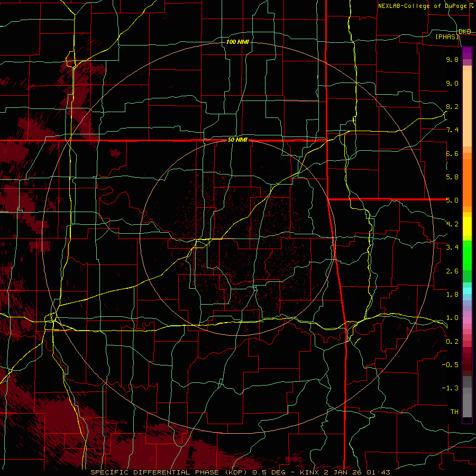Viewport: 476px width, 476px height.
Task: Click the 100 NMI range ring label
Action: point(237,42)
